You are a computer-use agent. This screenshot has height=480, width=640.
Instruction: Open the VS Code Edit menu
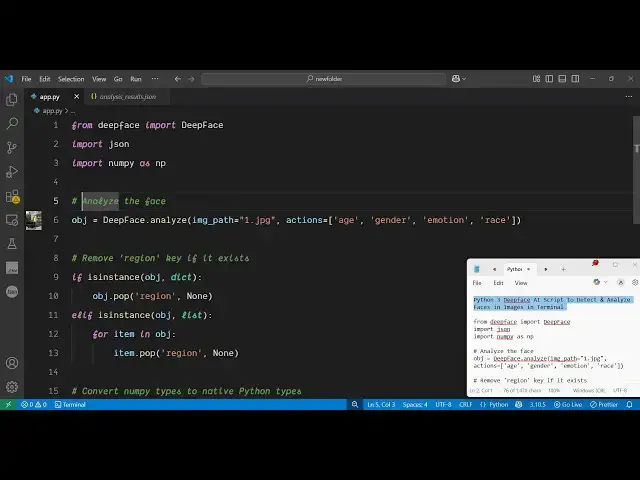pos(44,79)
